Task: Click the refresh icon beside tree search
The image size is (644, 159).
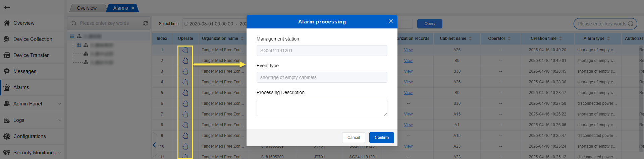Action: click(146, 23)
